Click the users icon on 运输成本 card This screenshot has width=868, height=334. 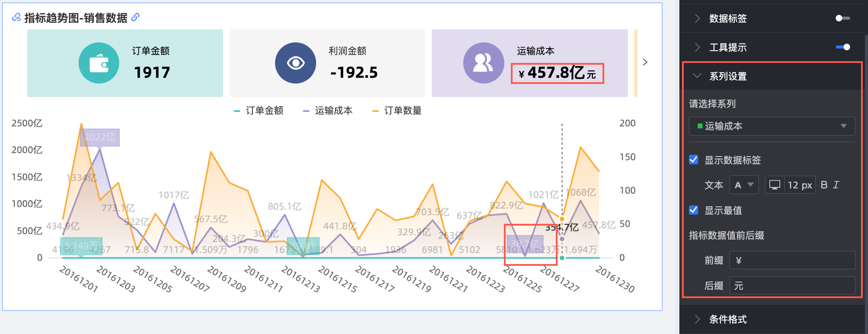[483, 63]
